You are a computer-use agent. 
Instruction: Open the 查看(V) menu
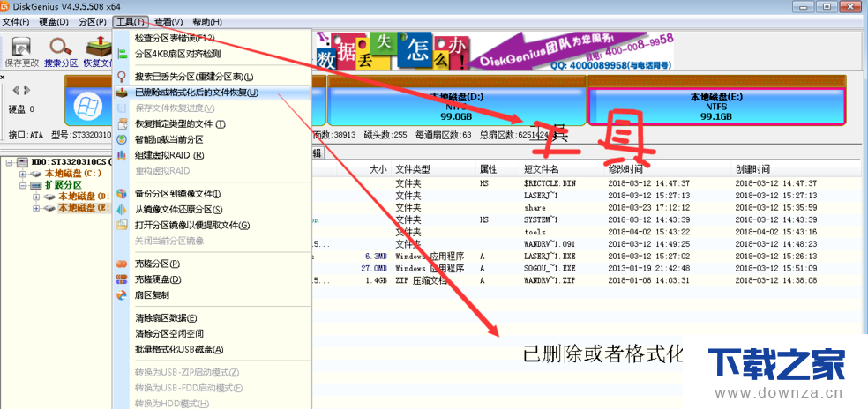(168, 21)
